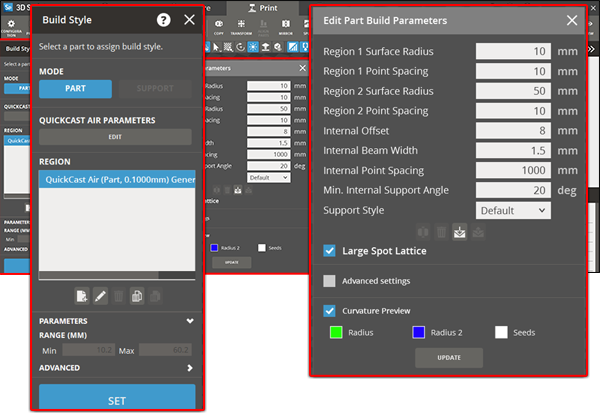600x419 pixels.
Task: Tick the Advanced settings checkbox
Action: (329, 281)
